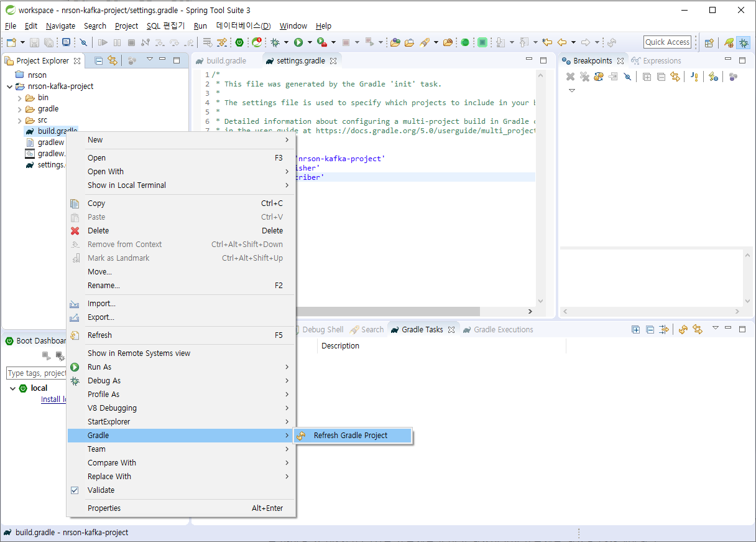The image size is (756, 542).
Task: Click the Last Edit Location arrow icon
Action: pos(547,42)
